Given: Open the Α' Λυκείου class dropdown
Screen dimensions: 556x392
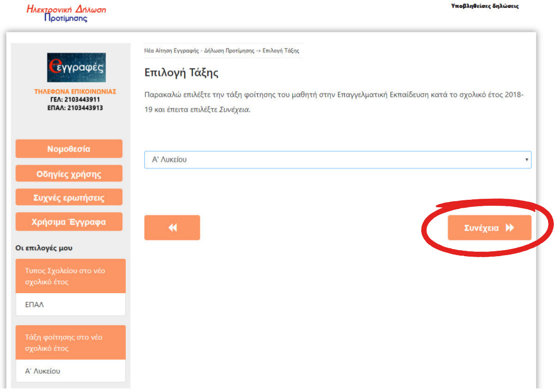Looking at the screenshot, I should tap(337, 160).
